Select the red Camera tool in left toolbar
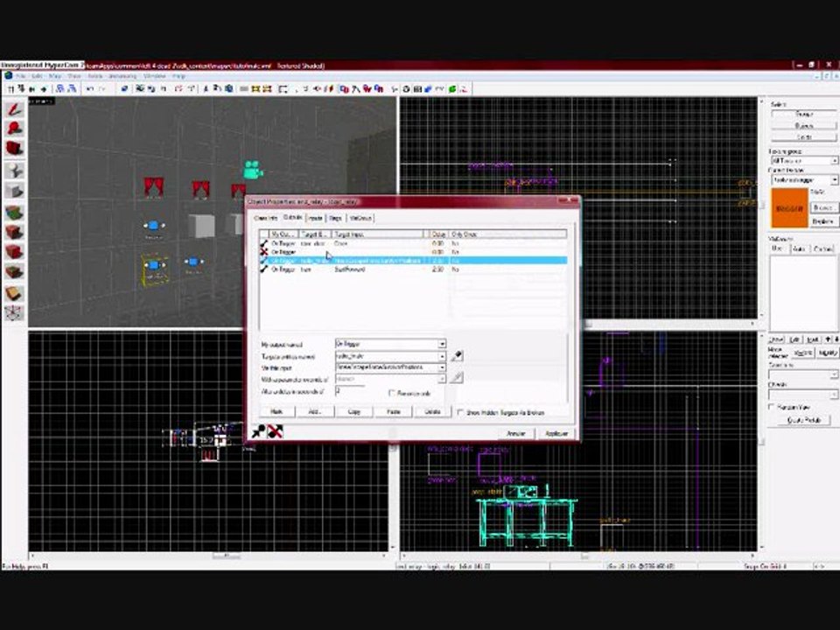The width and height of the screenshot is (840, 630). [x=15, y=148]
